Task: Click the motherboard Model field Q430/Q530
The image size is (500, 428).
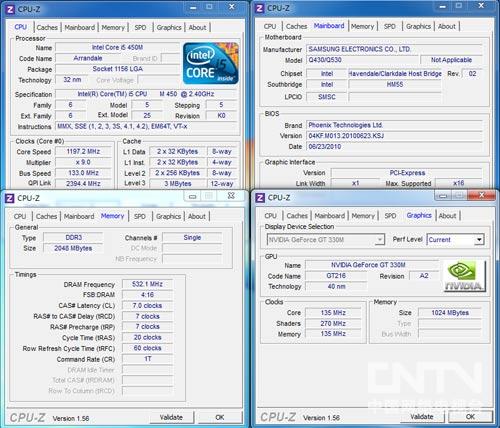Action: coord(362,60)
